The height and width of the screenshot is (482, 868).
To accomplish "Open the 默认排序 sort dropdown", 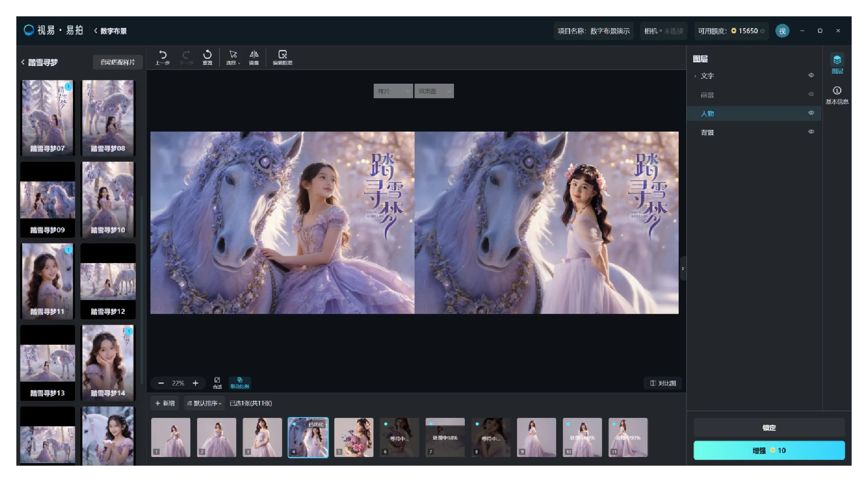I will [204, 403].
